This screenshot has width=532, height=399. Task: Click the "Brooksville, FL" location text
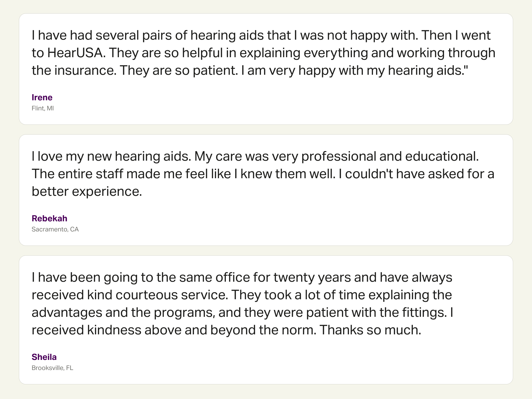click(x=52, y=368)
